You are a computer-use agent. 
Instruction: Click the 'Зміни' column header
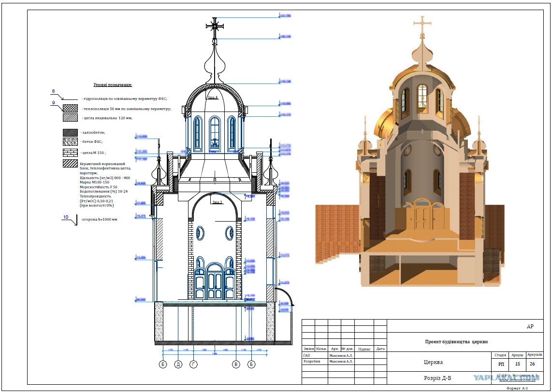tap(308, 349)
